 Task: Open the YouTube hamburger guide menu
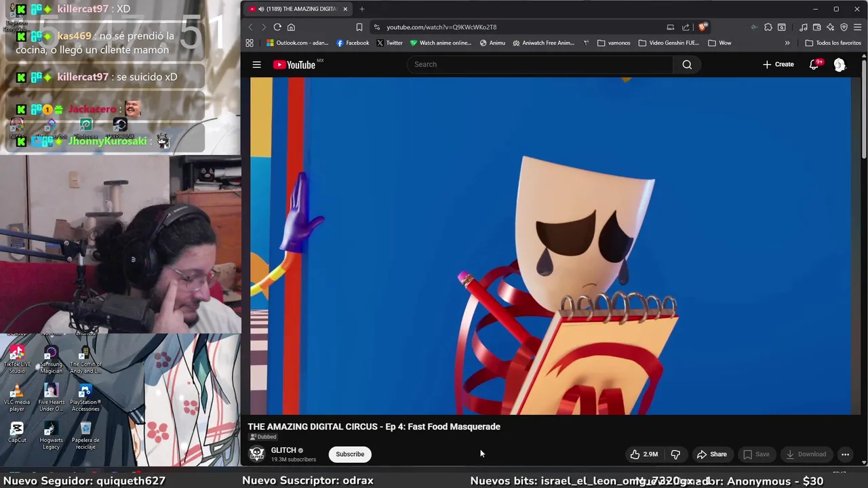point(256,64)
